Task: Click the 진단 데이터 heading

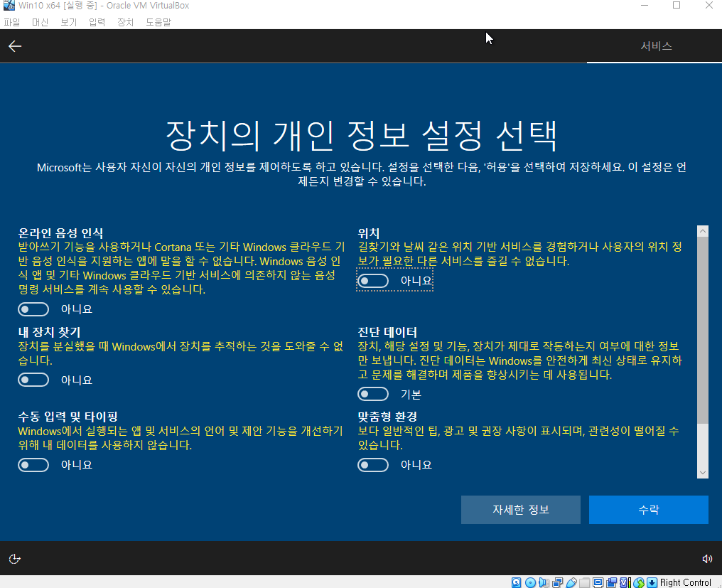Action: (x=387, y=332)
